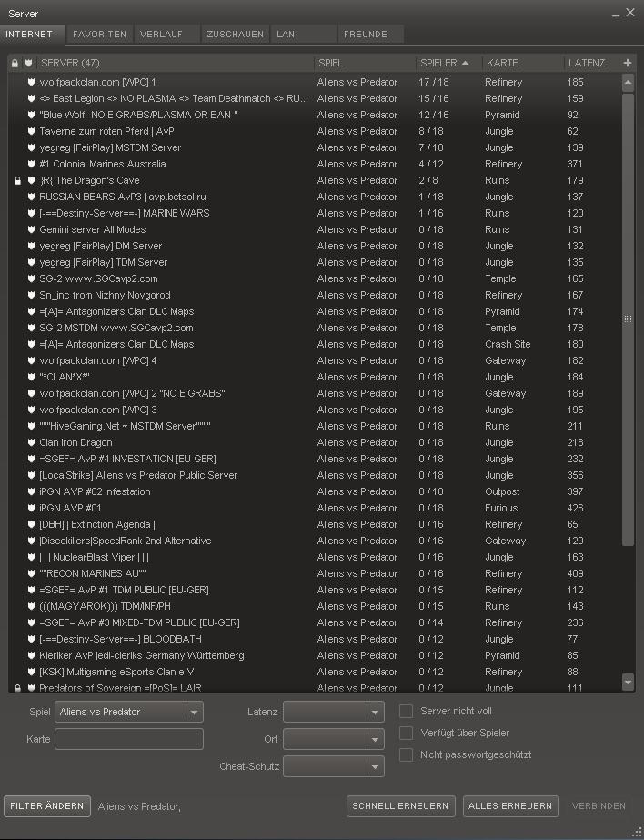Click the shield icon beside wolfpackclan.com [WPC] 1

pos(31,83)
